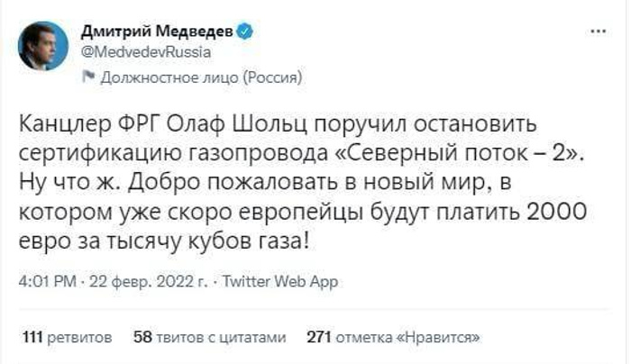
Task: Click the likes count 271
Action: click(320, 338)
